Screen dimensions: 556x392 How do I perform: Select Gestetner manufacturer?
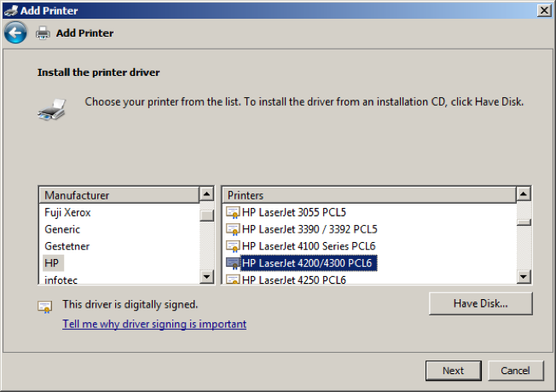click(x=67, y=246)
